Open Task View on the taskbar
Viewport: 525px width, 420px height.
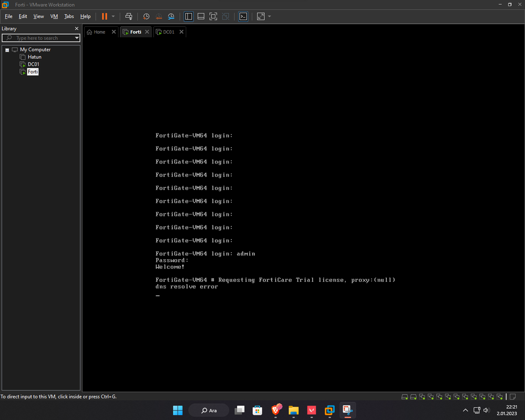pyautogui.click(x=240, y=411)
